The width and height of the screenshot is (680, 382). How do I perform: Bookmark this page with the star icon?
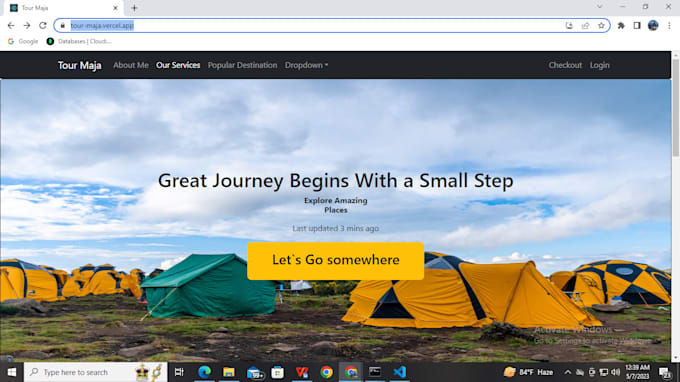point(601,26)
